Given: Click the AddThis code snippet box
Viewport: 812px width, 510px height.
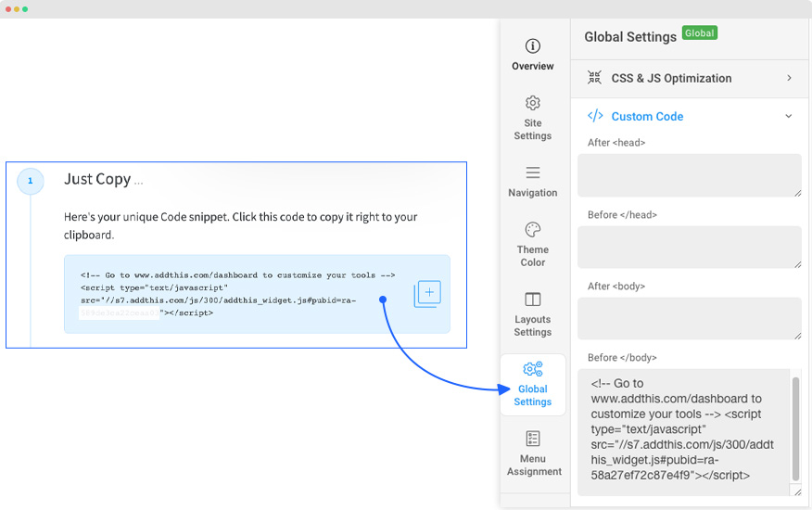Looking at the screenshot, I should (x=257, y=294).
